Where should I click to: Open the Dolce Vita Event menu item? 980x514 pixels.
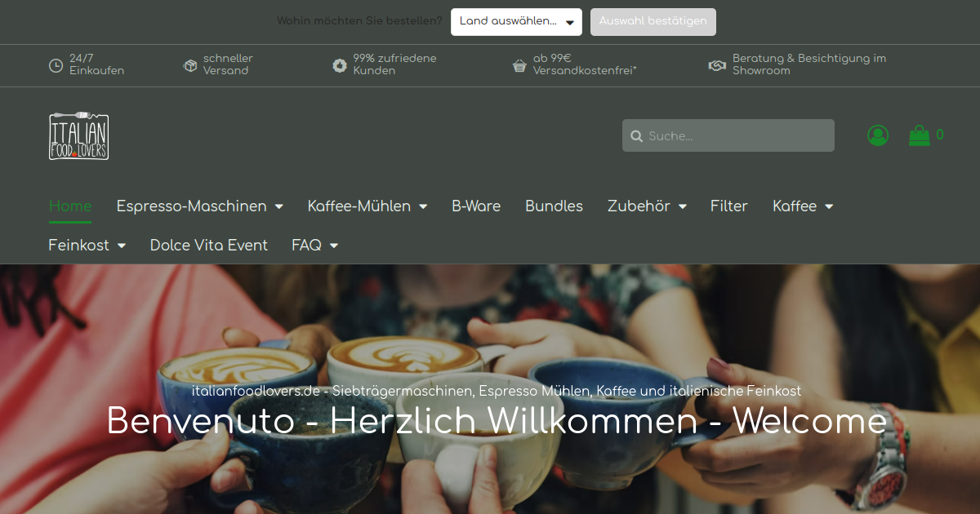(x=209, y=246)
